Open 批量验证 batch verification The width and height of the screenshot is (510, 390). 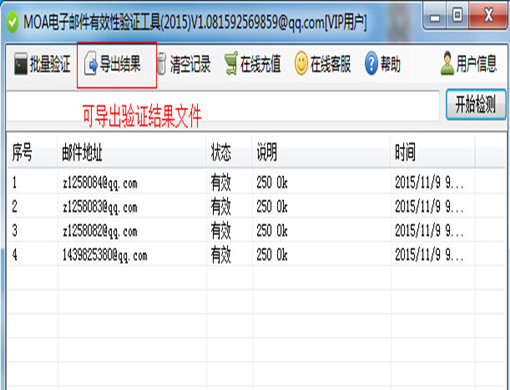[x=42, y=63]
